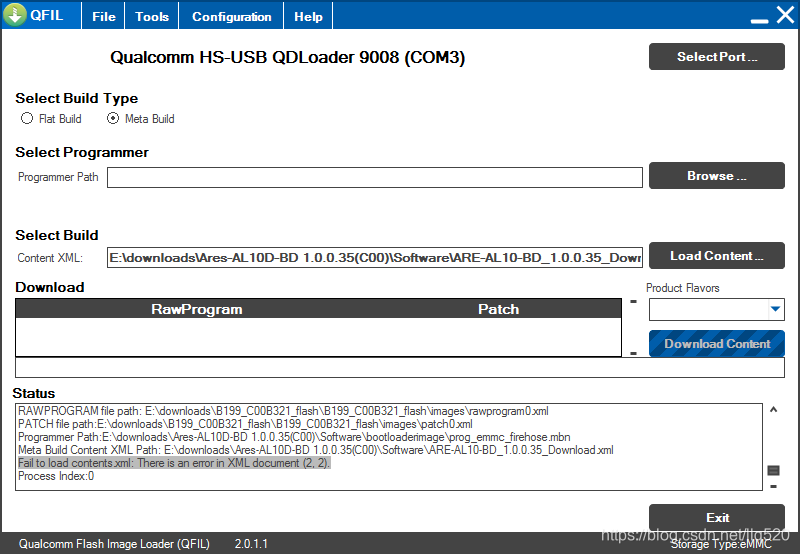Close the QFIL window

pyautogui.click(x=785, y=15)
